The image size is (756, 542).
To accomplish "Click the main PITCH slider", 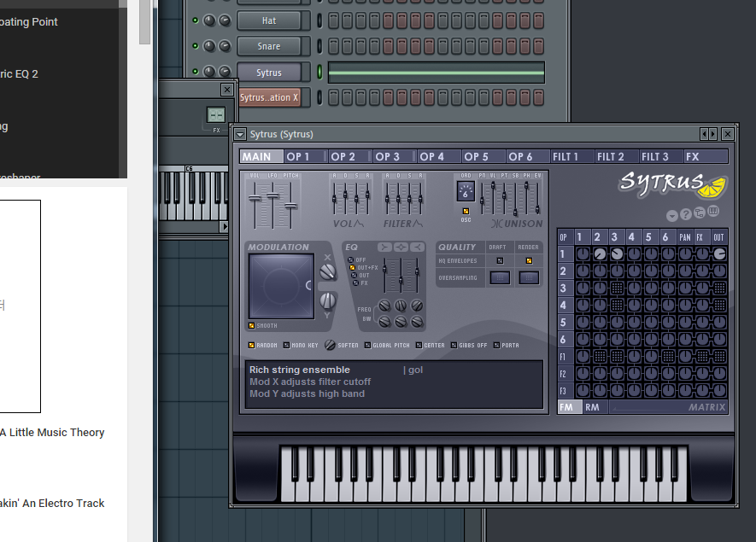I will click(290, 206).
